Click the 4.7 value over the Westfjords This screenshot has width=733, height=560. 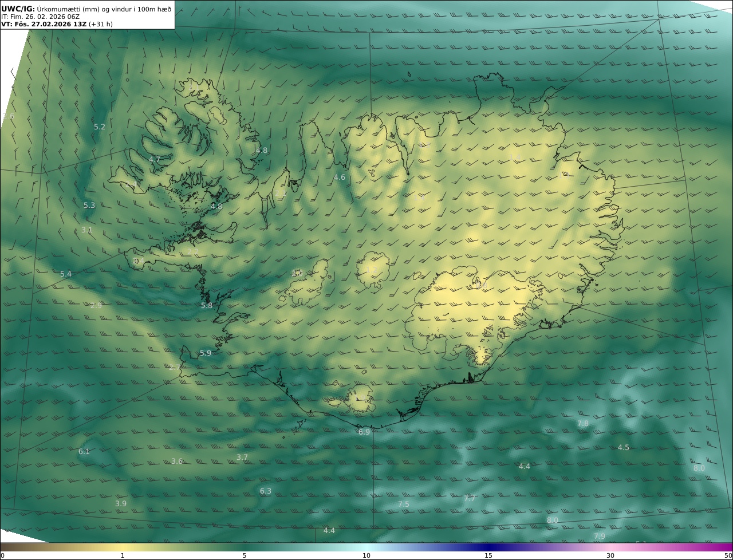tap(155, 159)
